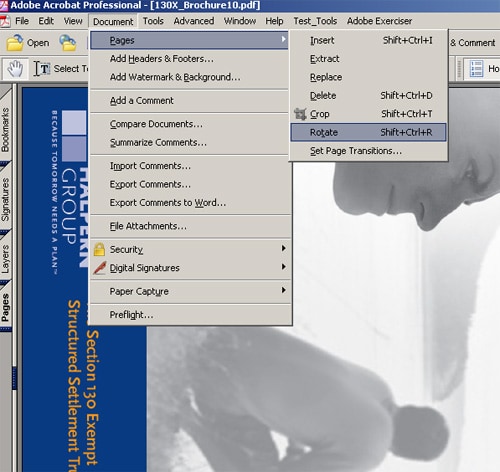Open the Adobe Exerciser menu
Image resolution: width=500 pixels, height=472 pixels.
coord(379,21)
